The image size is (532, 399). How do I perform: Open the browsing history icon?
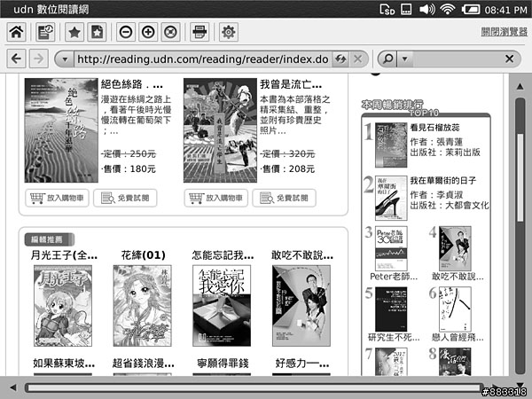pos(45,32)
